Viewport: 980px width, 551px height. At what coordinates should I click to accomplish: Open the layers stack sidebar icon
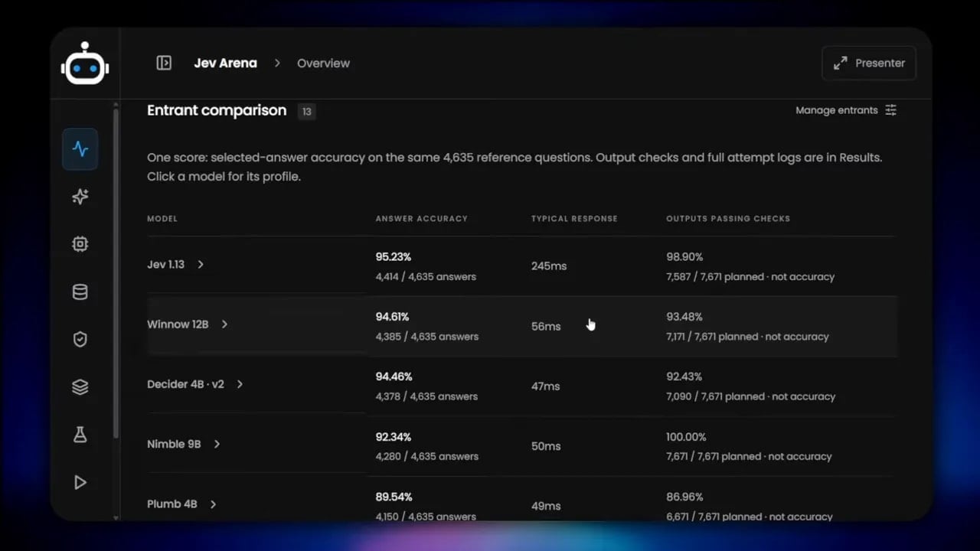pos(80,387)
